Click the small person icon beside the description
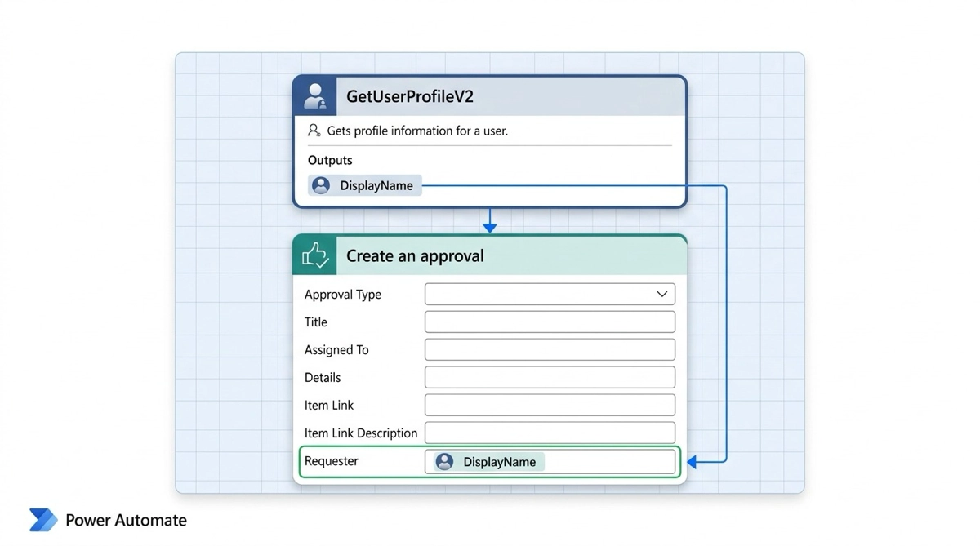Image resolution: width=980 pixels, height=546 pixels. [314, 131]
